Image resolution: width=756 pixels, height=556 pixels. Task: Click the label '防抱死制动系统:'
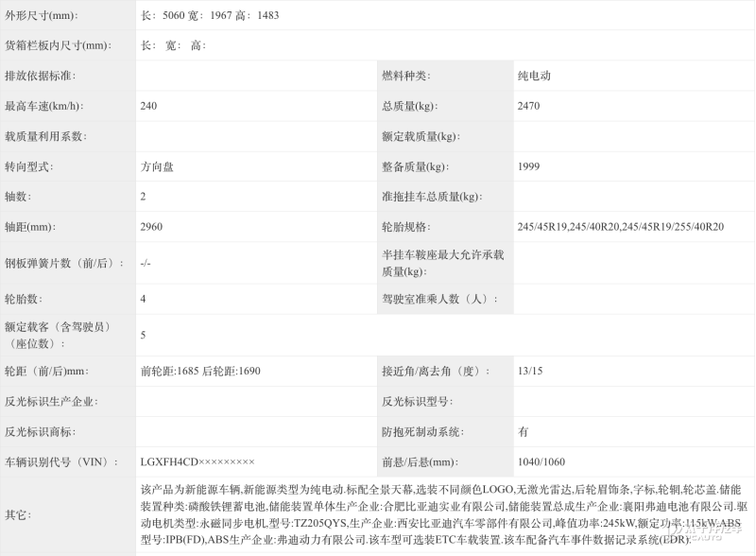coord(422,432)
